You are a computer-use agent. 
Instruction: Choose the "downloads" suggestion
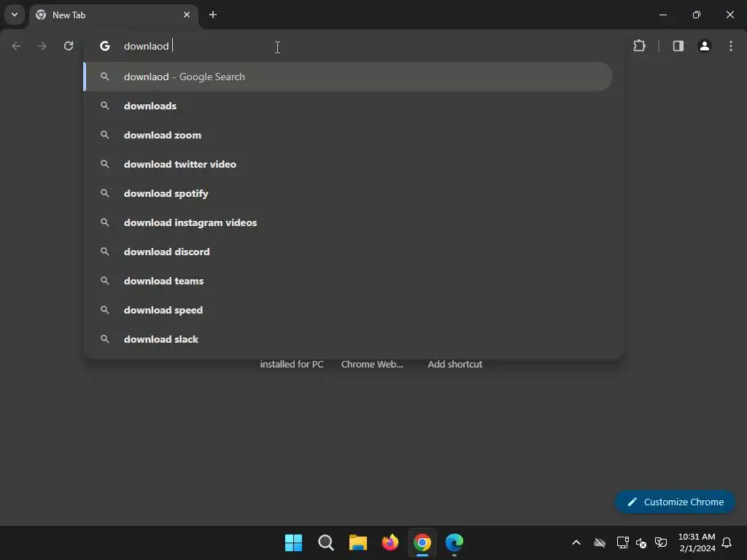348,106
